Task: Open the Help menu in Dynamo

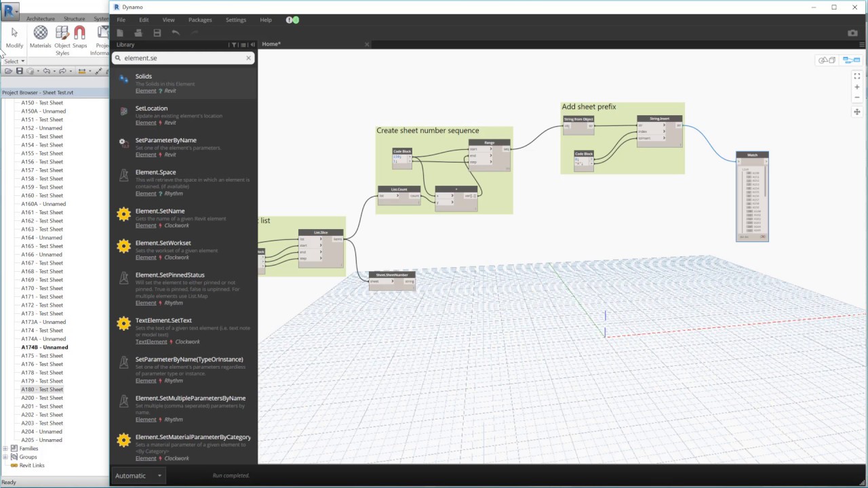Action: point(266,20)
